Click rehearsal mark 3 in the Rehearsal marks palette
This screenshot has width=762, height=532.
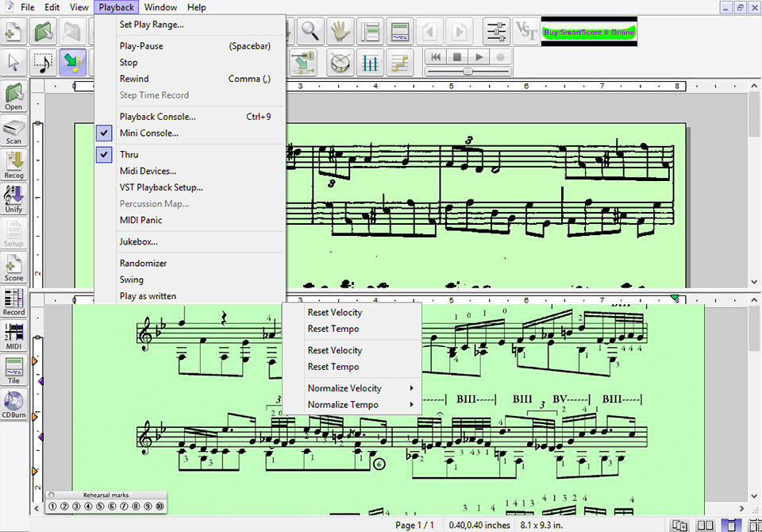tap(75, 506)
